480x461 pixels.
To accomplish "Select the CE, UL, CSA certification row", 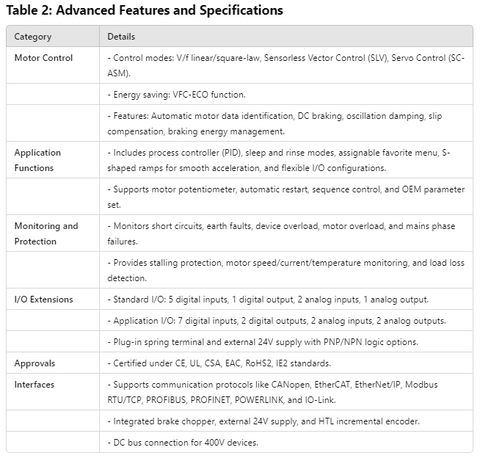I will [286, 363].
